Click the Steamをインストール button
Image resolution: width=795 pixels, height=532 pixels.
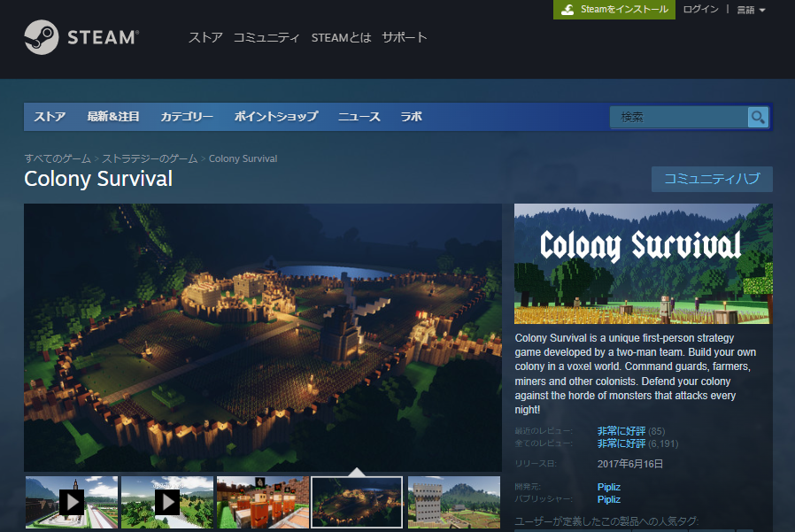pos(614,9)
